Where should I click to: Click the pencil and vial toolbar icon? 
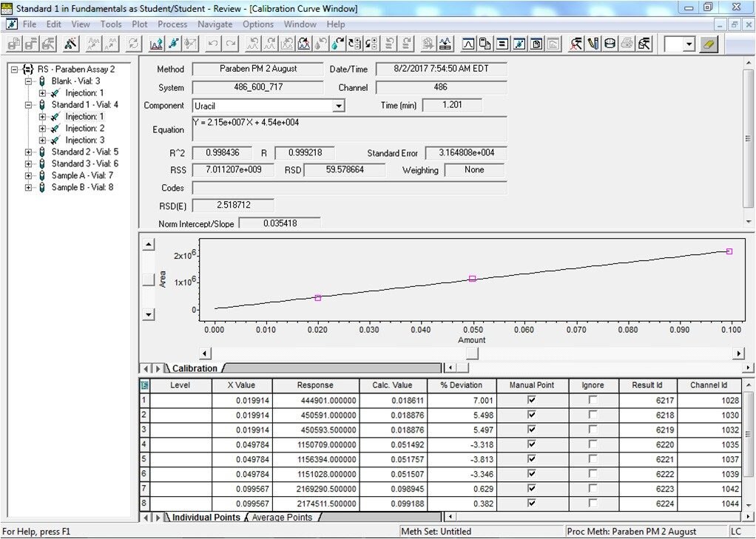tap(593, 44)
